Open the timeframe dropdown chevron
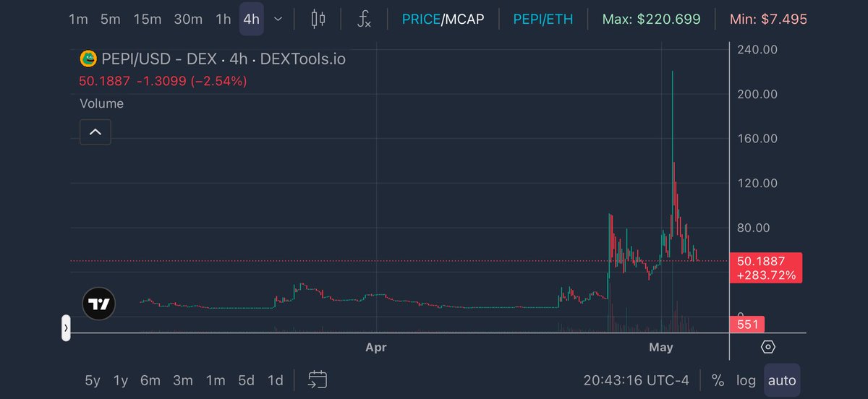 [x=278, y=19]
